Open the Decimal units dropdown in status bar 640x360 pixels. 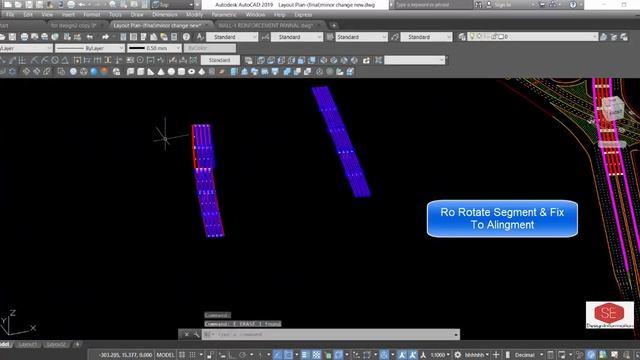coord(529,355)
